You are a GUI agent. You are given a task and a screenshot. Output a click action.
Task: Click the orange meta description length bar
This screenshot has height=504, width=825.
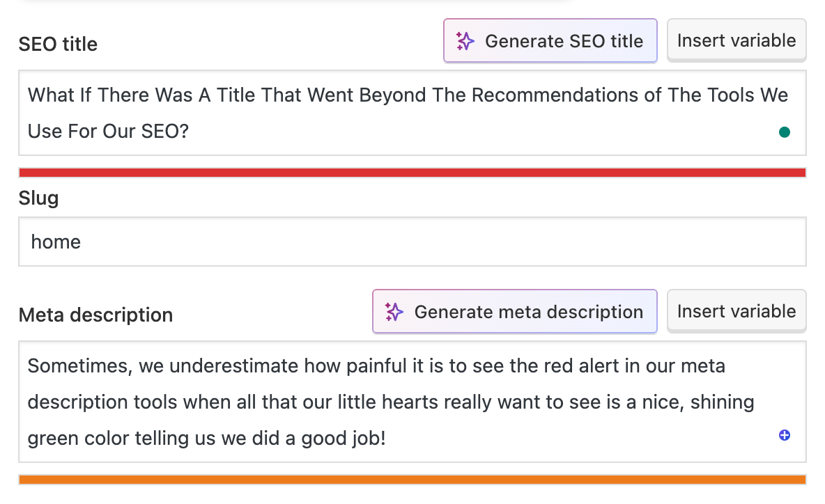[412, 480]
